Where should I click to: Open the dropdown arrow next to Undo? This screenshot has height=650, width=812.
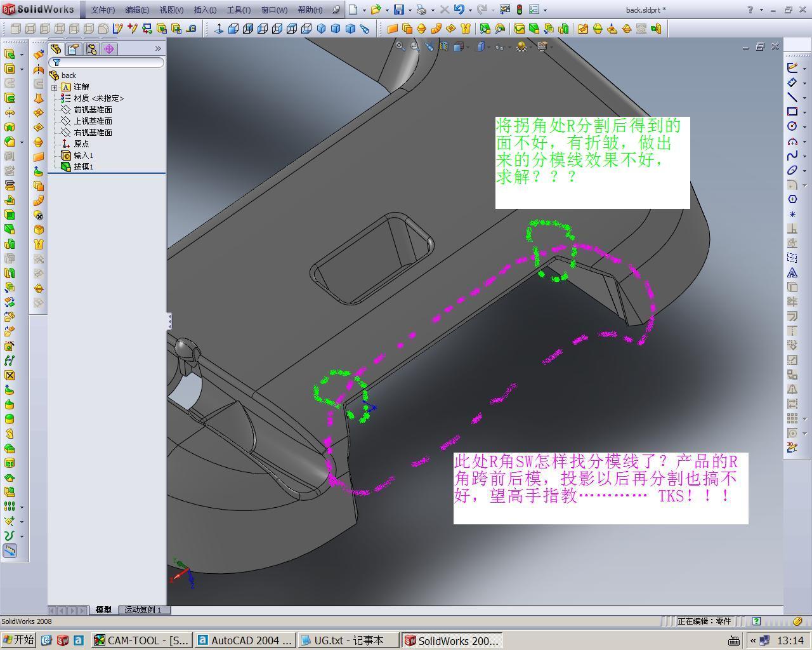point(469,10)
